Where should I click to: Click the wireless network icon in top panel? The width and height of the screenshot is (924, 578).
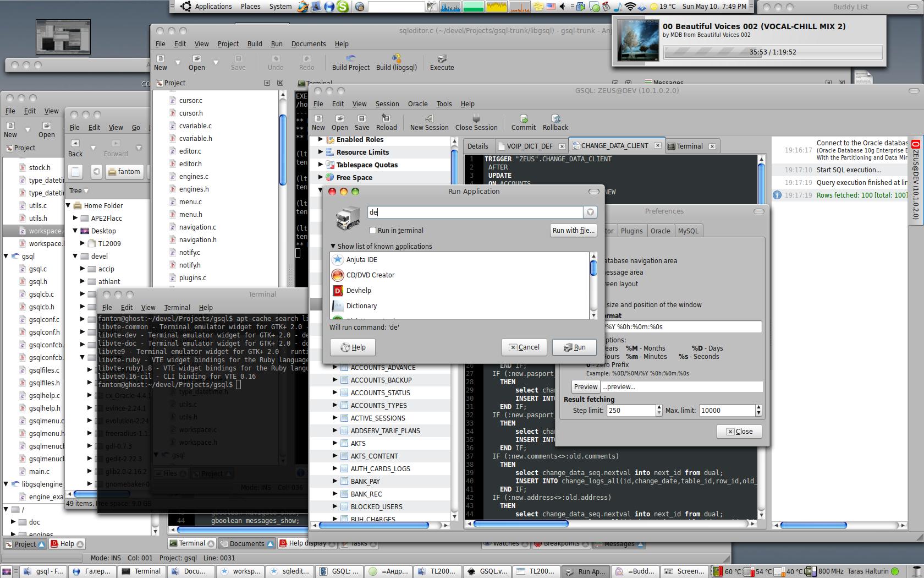pos(630,7)
